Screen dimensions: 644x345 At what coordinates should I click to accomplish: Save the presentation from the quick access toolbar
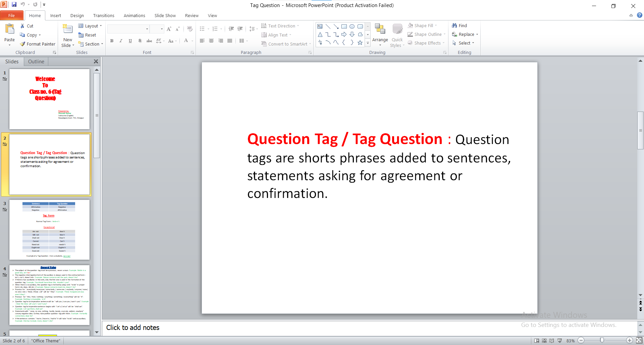click(14, 5)
